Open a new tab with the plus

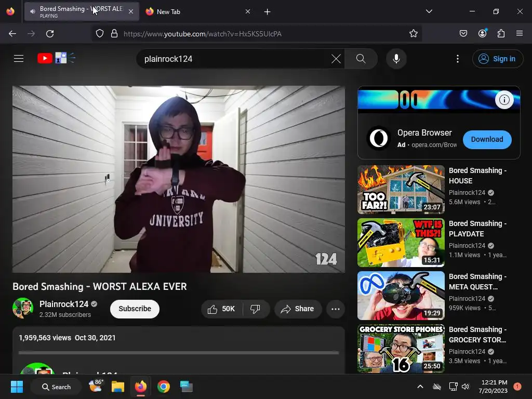coord(268,12)
